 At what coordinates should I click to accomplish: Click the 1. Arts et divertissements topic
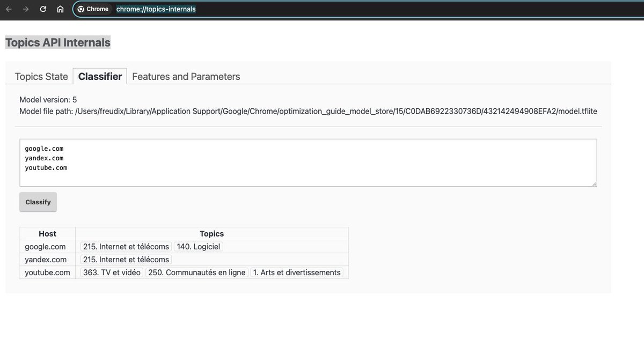tap(297, 272)
